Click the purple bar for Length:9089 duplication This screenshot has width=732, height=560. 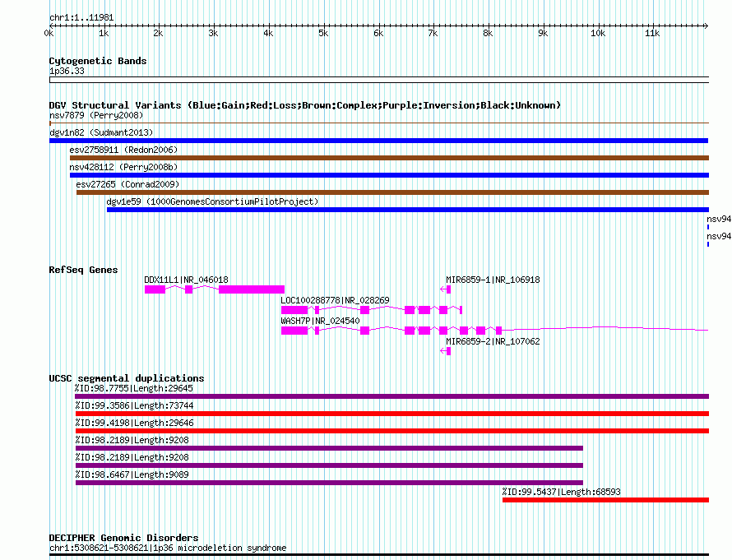point(329,483)
